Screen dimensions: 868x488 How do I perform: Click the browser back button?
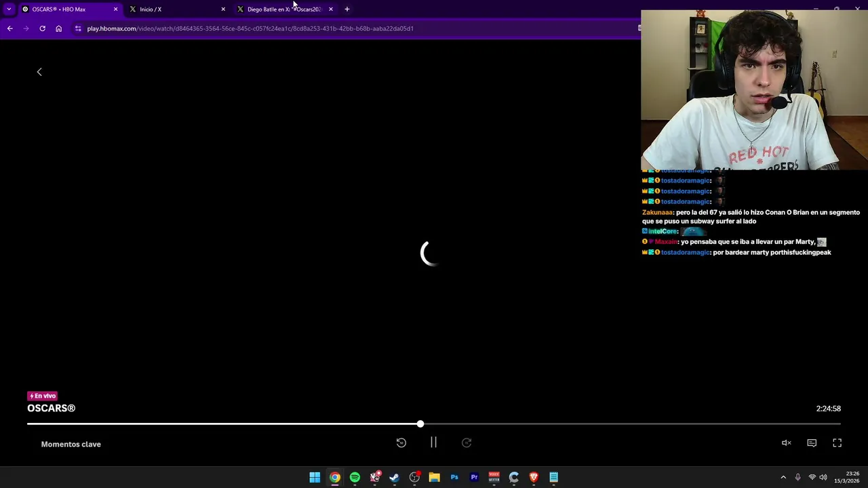9,28
